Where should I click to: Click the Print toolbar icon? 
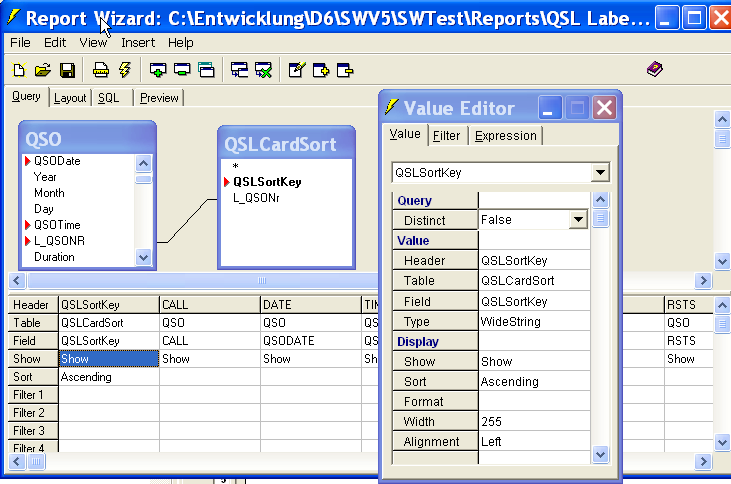[101, 70]
